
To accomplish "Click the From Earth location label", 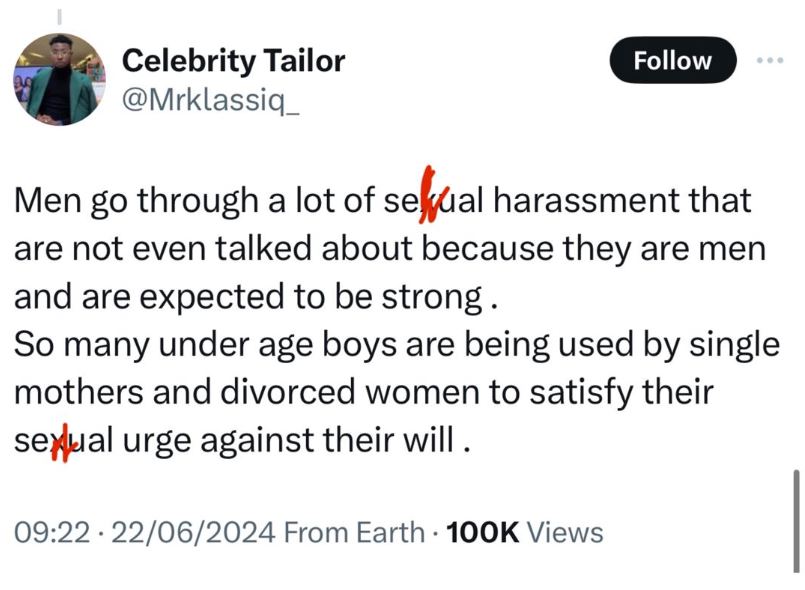I will [x=355, y=533].
